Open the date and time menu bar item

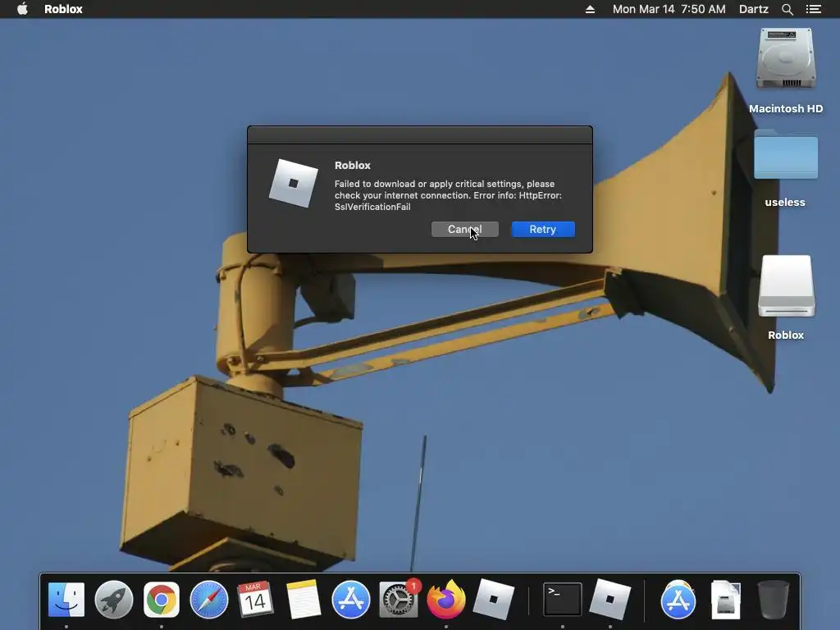point(669,9)
